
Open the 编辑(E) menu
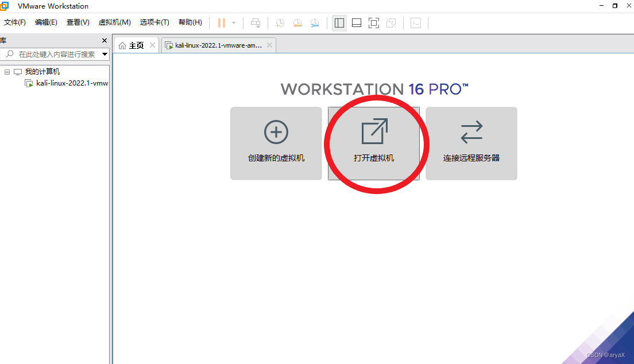point(46,22)
